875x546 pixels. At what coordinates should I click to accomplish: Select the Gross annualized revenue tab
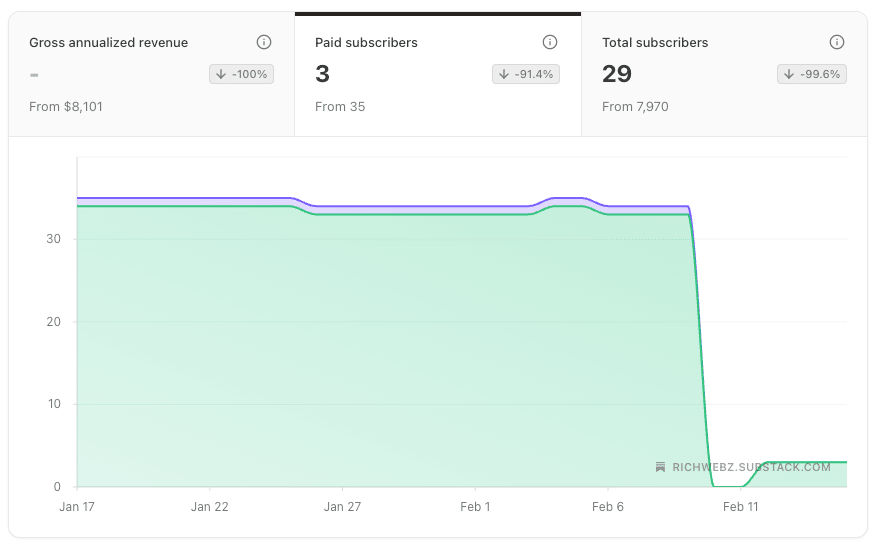[x=151, y=74]
